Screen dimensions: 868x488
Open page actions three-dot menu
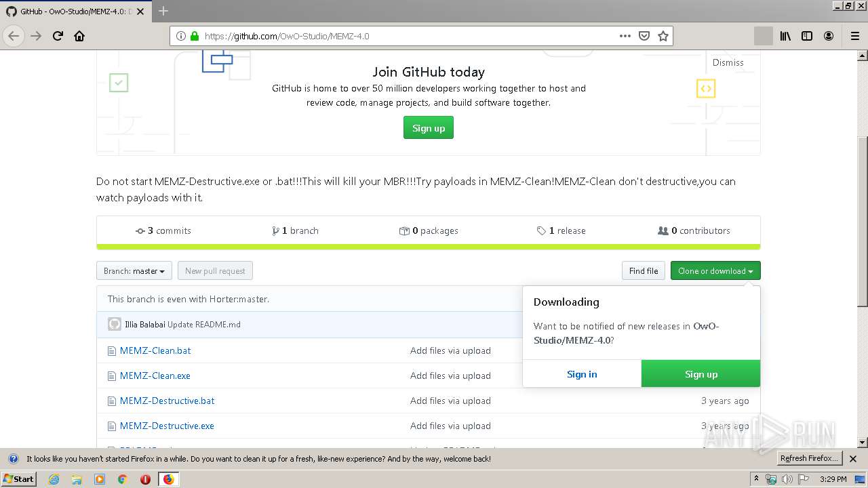[x=625, y=36]
